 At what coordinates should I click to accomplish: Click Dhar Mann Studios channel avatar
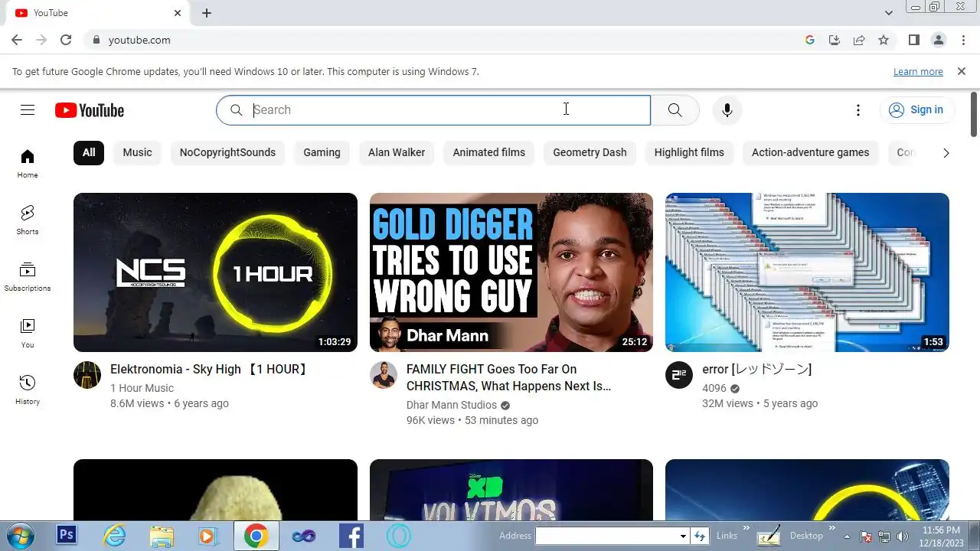(x=384, y=375)
